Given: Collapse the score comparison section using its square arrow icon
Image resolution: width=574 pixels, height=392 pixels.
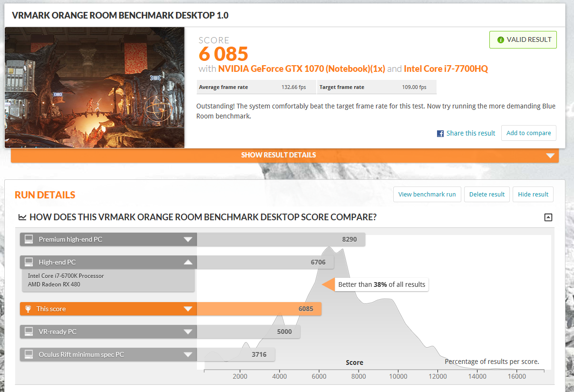Looking at the screenshot, I should click(x=548, y=217).
